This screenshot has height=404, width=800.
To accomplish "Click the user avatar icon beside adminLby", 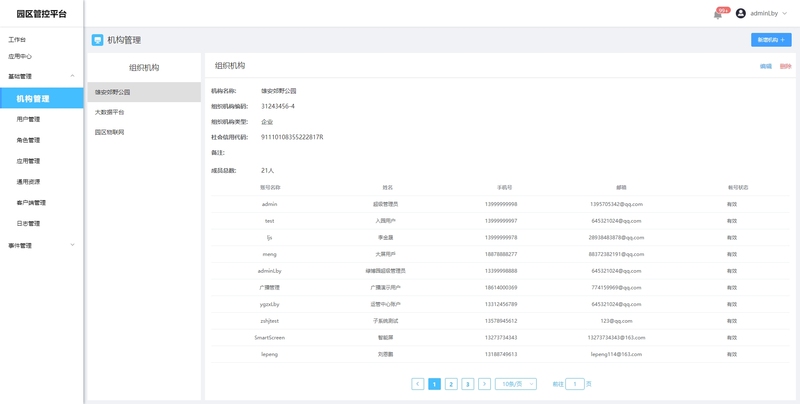I will coord(741,13).
